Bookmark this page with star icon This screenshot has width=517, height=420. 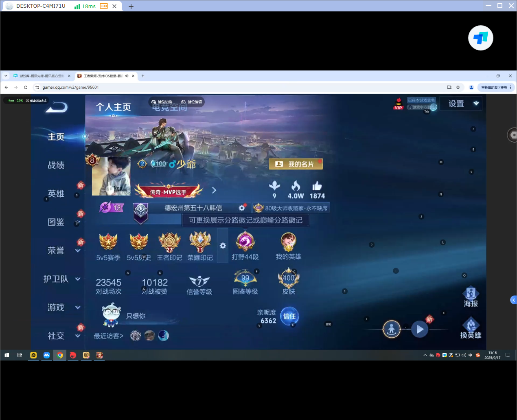[458, 87]
